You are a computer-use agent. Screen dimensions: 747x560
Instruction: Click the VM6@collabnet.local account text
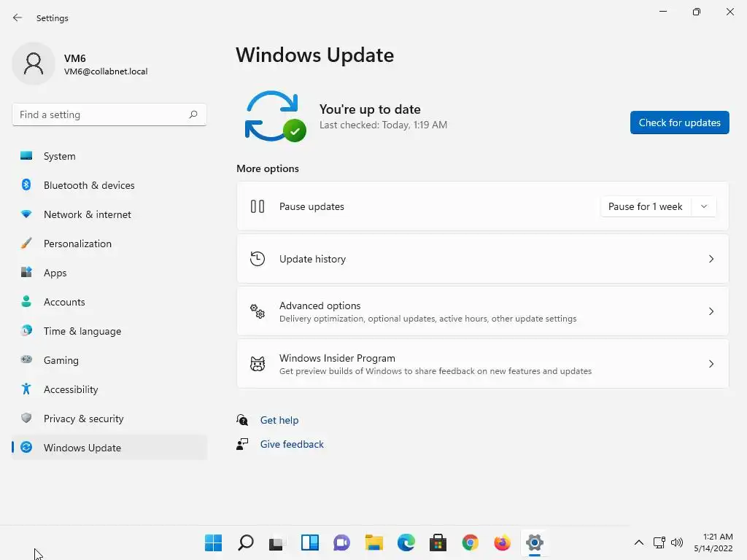[106, 71]
